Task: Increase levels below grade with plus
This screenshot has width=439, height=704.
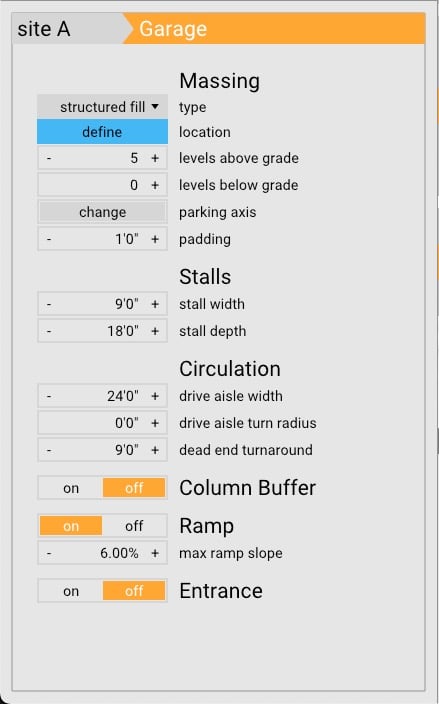Action: [155, 185]
